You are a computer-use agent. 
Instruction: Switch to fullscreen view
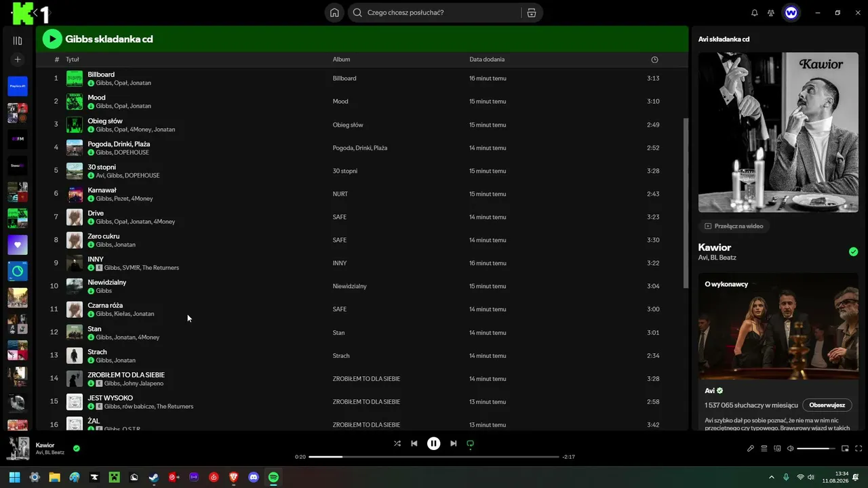pyautogui.click(x=859, y=448)
